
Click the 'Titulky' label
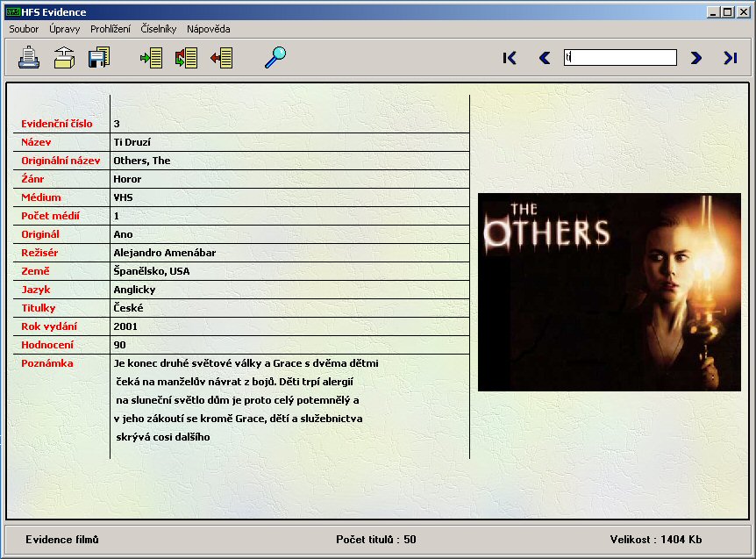[39, 308]
